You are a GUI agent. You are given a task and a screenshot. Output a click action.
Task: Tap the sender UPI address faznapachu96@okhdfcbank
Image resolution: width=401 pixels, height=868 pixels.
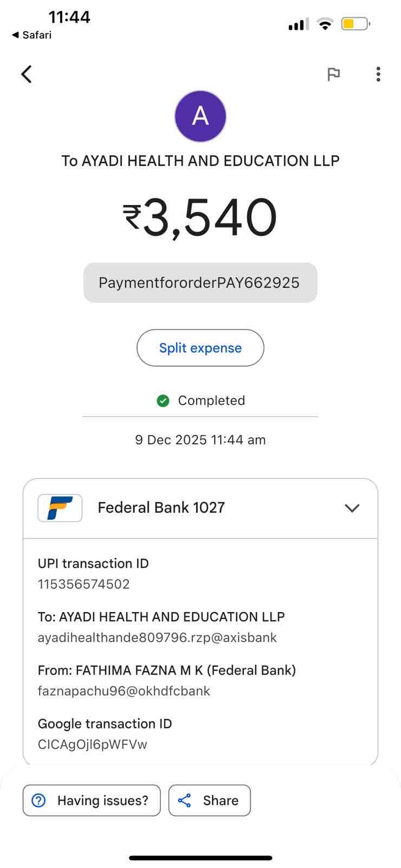pyautogui.click(x=124, y=691)
